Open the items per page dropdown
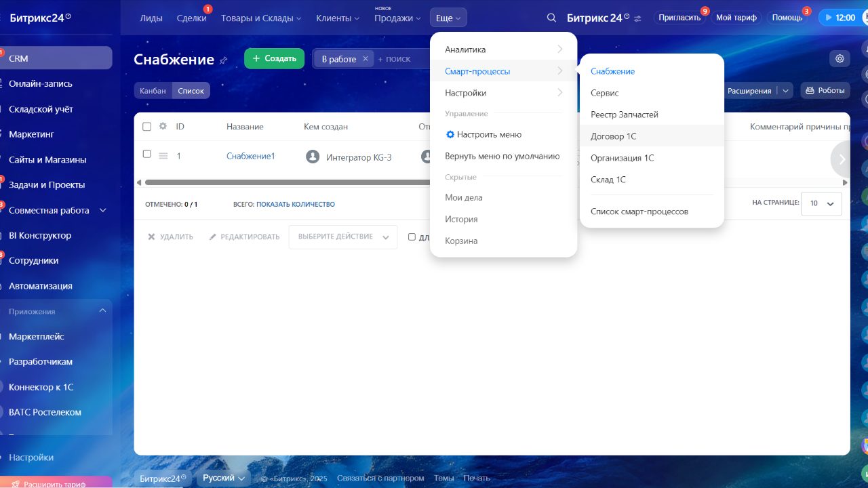The width and height of the screenshot is (868, 488). 821,203
